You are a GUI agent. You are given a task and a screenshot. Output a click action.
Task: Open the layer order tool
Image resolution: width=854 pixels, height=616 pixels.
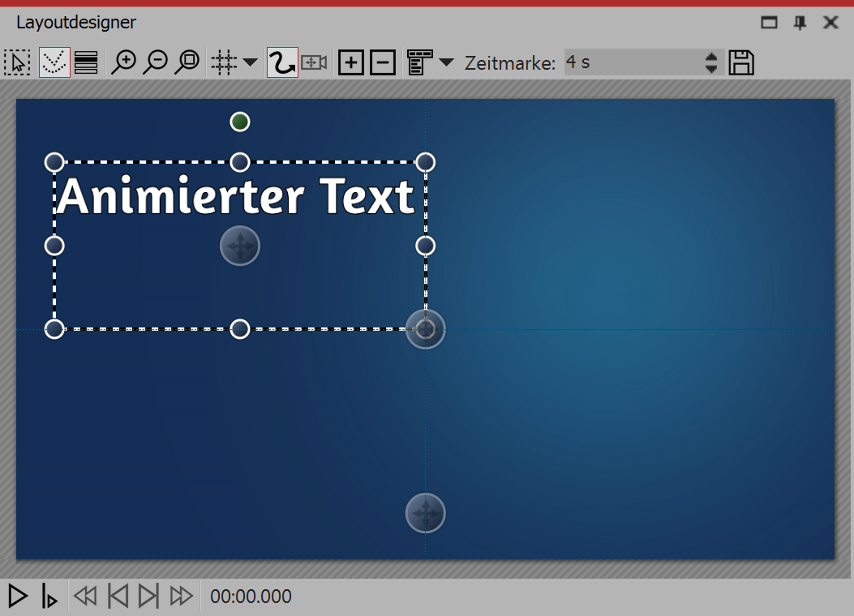point(86,62)
